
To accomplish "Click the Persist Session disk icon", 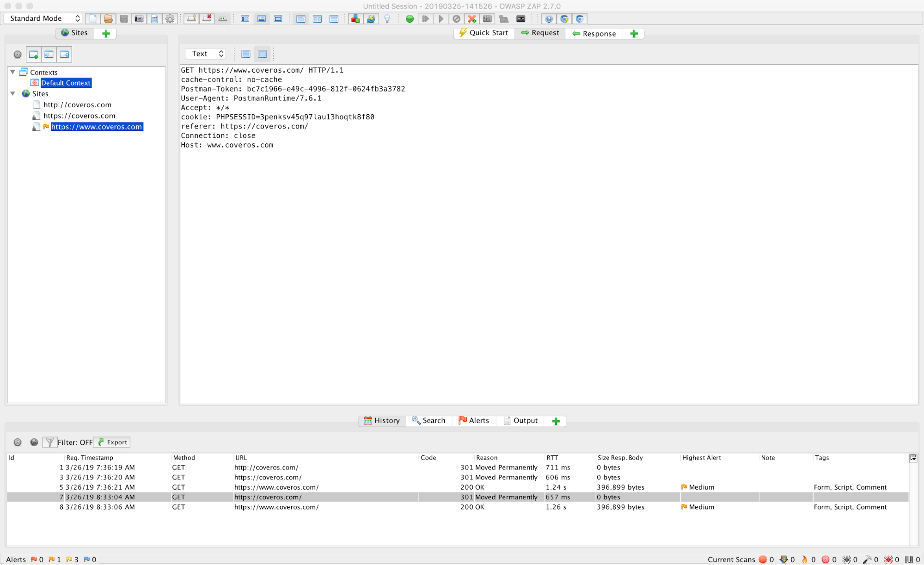I will click(123, 18).
